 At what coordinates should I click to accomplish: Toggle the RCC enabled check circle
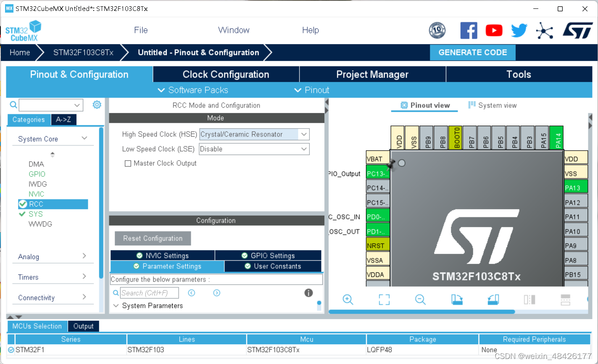pos(23,204)
